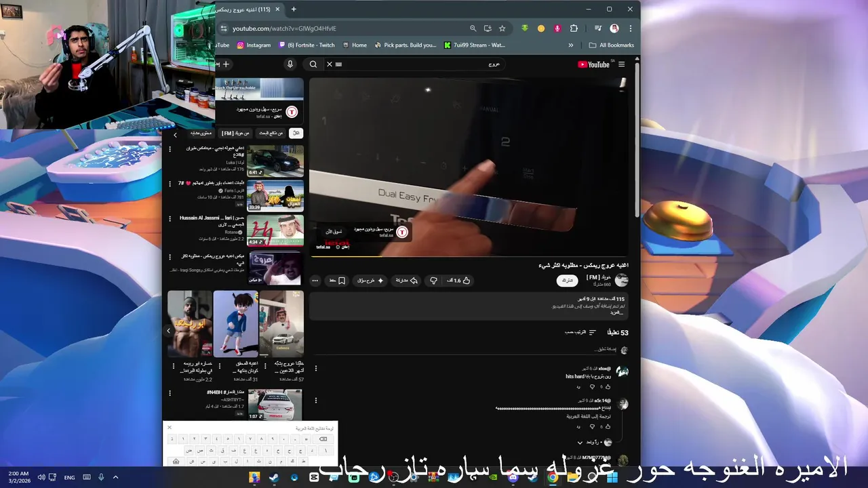Open Steam from the taskbar
This screenshot has width=868, height=488.
[274, 478]
